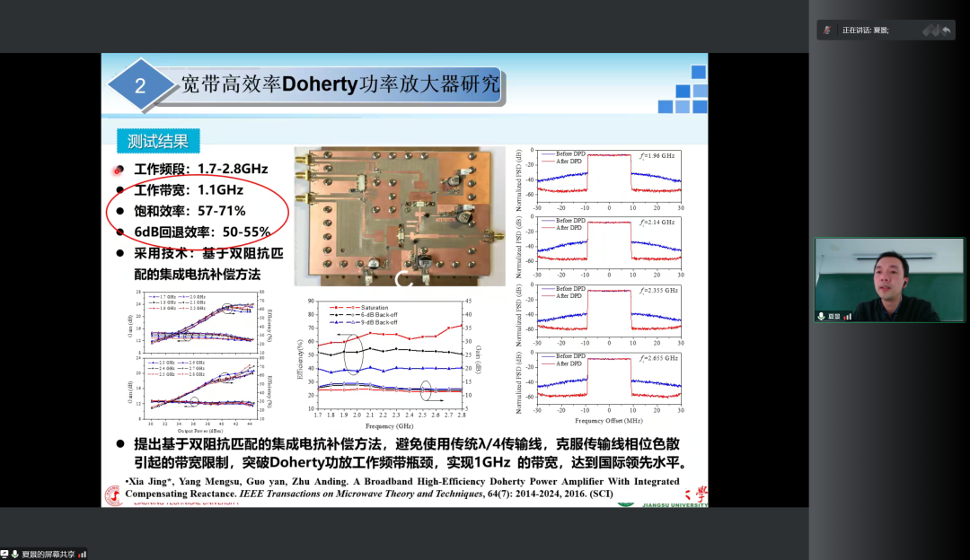Click the green microphone icon in bottom status bar
The width and height of the screenshot is (970, 560).
[x=15, y=554]
